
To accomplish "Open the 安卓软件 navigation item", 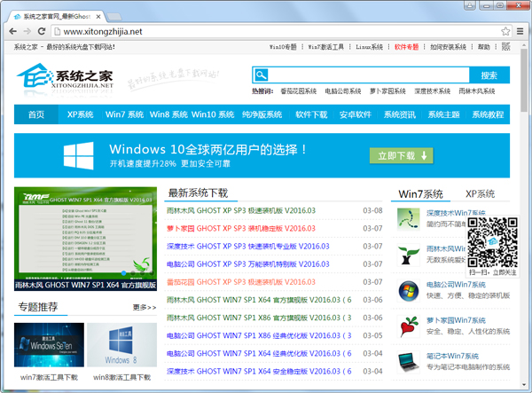I will tap(356, 114).
